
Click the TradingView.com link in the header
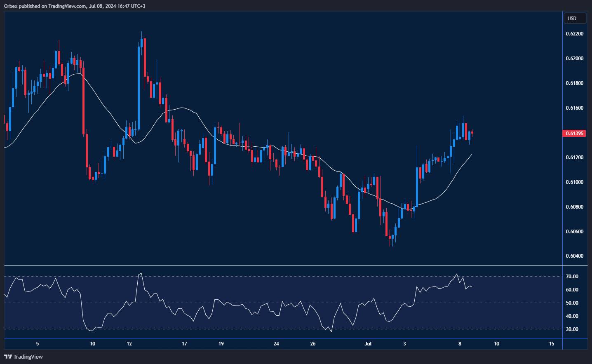(x=66, y=6)
